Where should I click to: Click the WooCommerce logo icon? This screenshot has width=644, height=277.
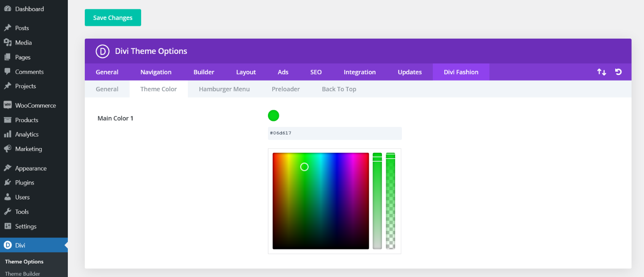[x=7, y=105]
